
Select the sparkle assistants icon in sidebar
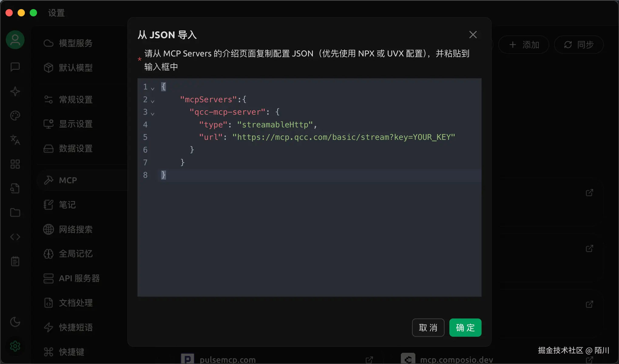pyautogui.click(x=15, y=91)
